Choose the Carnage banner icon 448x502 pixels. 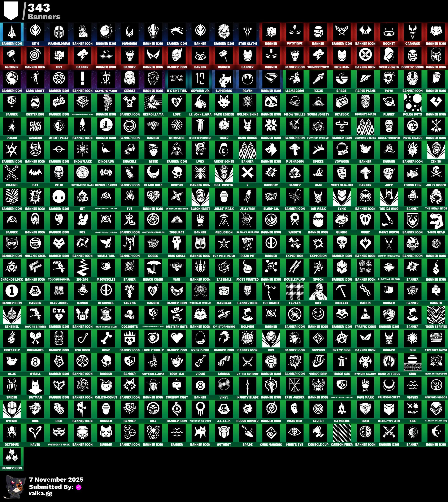(412, 32)
